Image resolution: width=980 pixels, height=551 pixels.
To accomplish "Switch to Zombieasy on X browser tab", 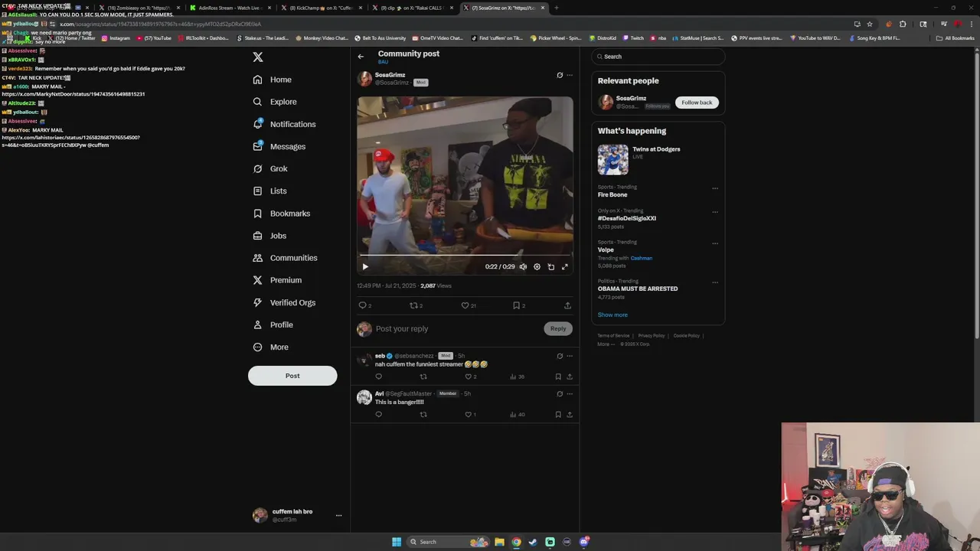I will (x=139, y=8).
